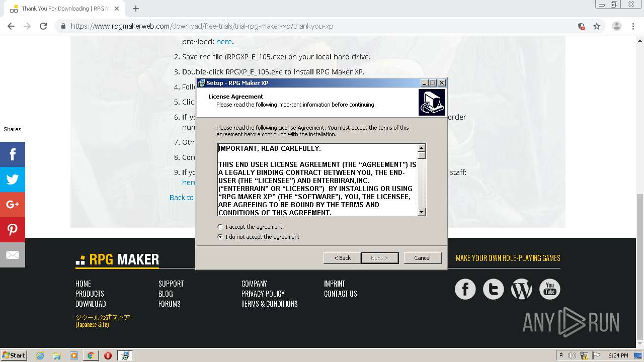Open COMPANY footer link
Screen dimensions: 644x362
[254, 284]
